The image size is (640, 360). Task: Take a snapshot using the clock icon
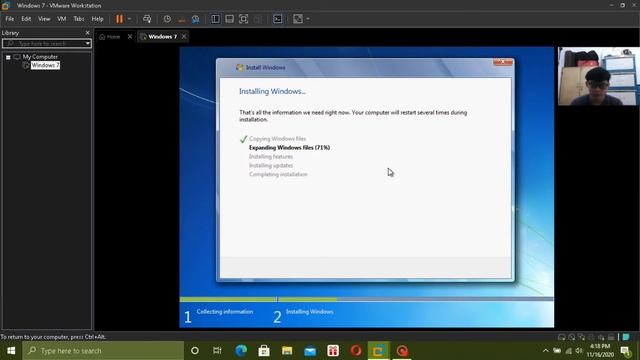coord(167,19)
